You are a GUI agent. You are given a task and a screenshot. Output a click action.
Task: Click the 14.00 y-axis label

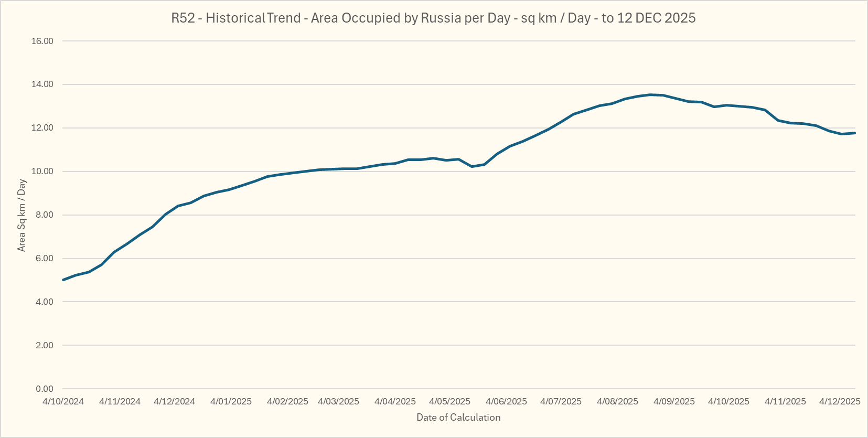(x=42, y=84)
